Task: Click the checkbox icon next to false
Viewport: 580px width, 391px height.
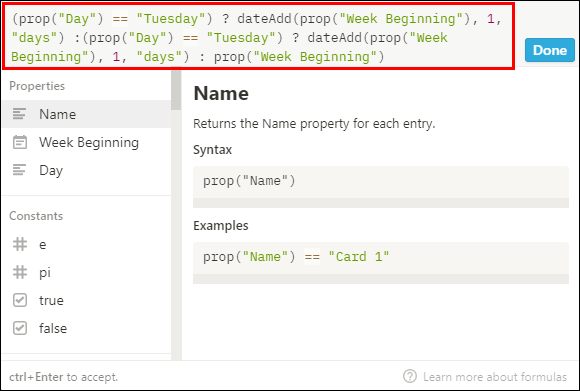Action: pos(20,328)
